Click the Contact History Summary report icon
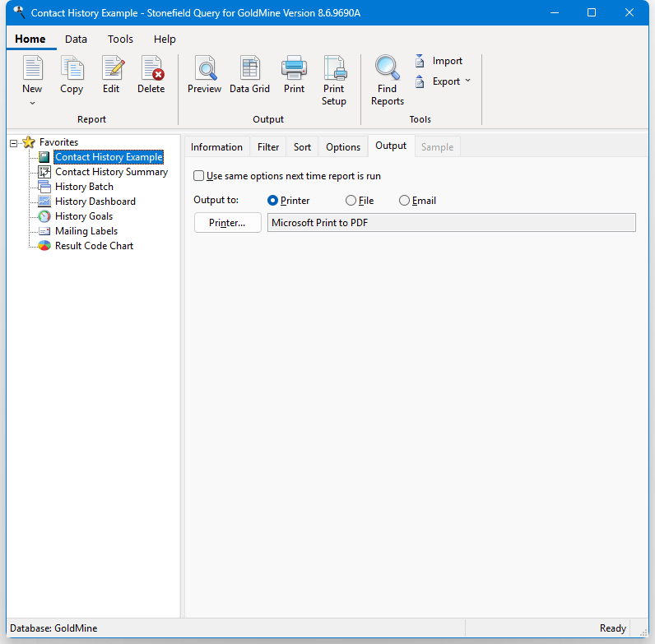655x644 pixels. pos(44,172)
